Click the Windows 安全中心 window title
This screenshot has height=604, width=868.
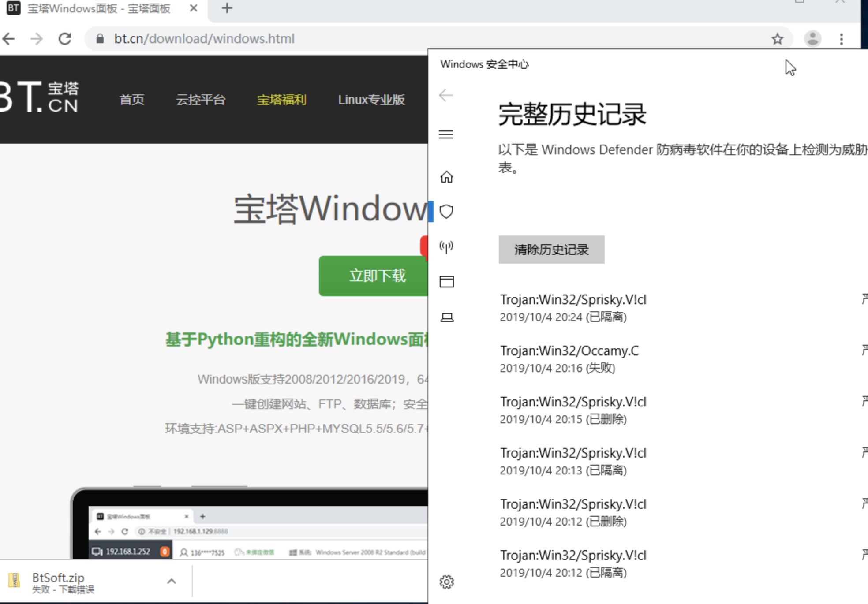pos(484,64)
